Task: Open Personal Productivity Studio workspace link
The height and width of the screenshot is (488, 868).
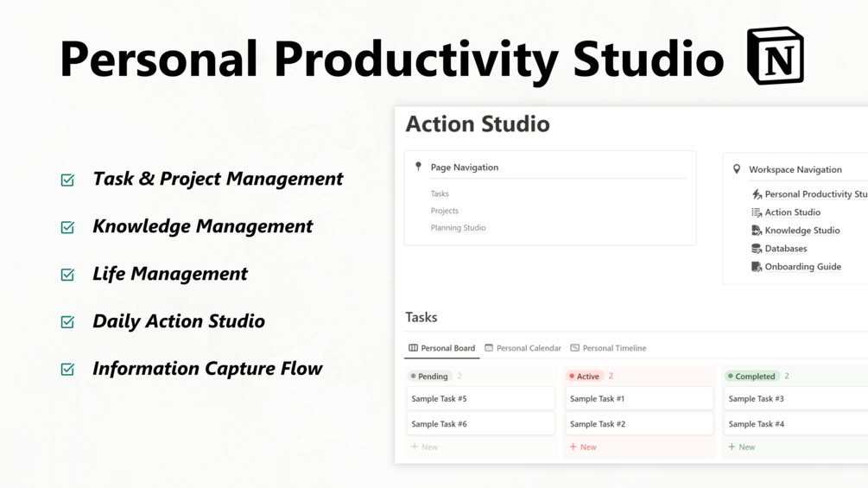Action: 815,194
